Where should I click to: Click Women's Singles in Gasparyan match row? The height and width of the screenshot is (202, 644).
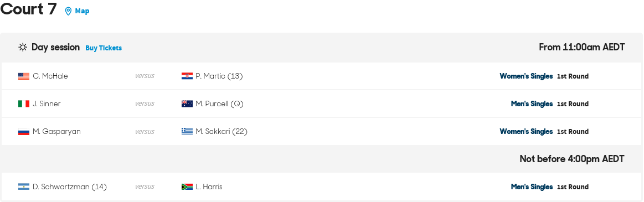pos(526,131)
